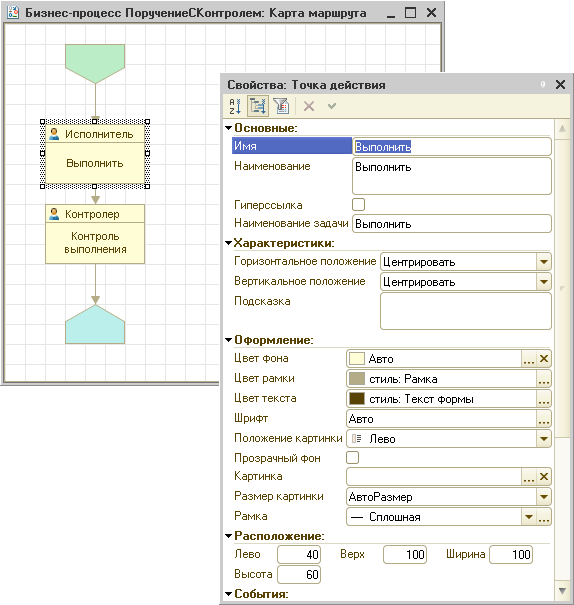Click the show only important properties filter icon

pyautogui.click(x=281, y=106)
